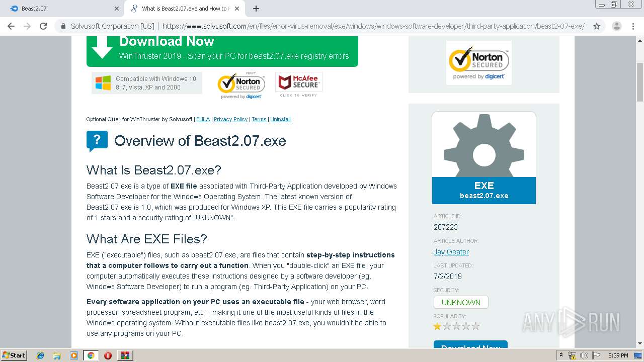Click the What Is Beast2.07.exe? heading
This screenshot has width=644, height=362.
(x=154, y=170)
